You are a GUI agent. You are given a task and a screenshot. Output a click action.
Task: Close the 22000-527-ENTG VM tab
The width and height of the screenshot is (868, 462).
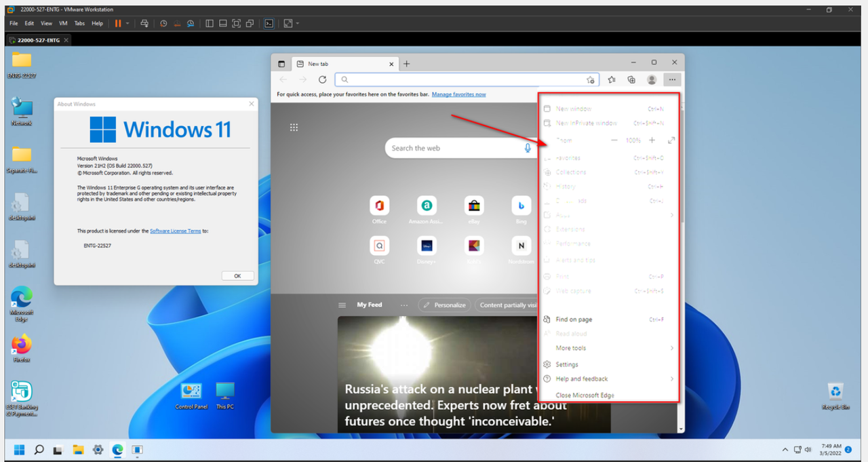click(x=66, y=40)
